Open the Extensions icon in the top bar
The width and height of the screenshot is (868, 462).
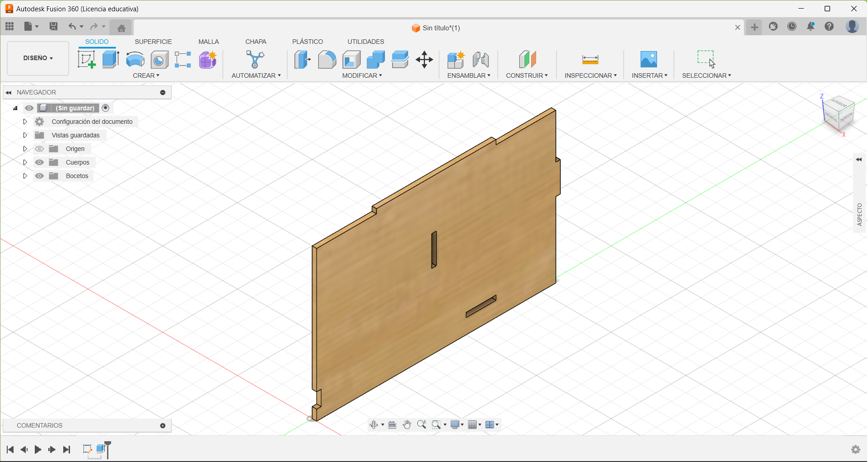pos(773,26)
